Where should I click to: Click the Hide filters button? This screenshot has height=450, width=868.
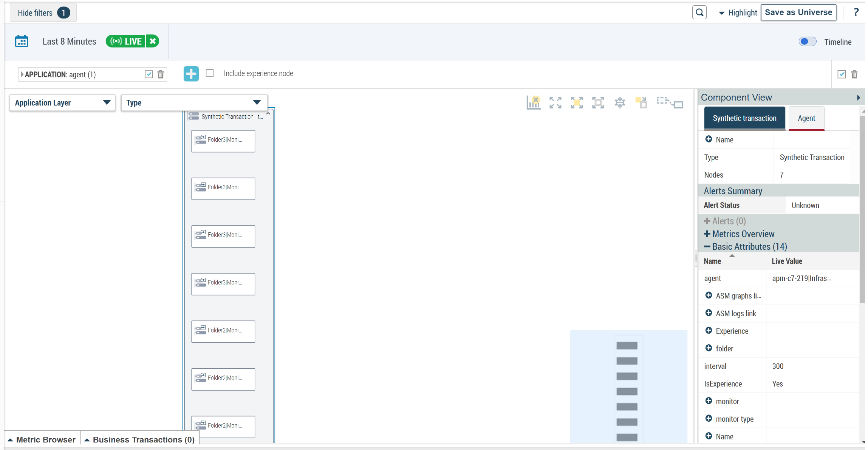coord(43,13)
